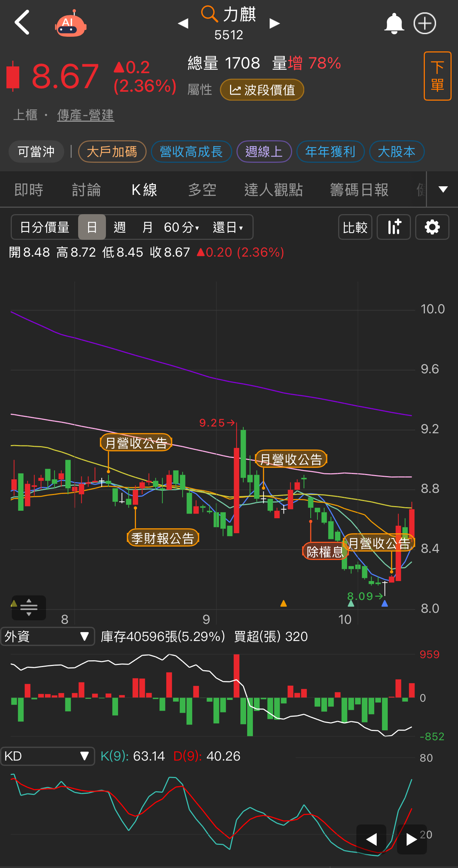Tap the 下單 order button
458x868 pixels.
[x=437, y=76]
